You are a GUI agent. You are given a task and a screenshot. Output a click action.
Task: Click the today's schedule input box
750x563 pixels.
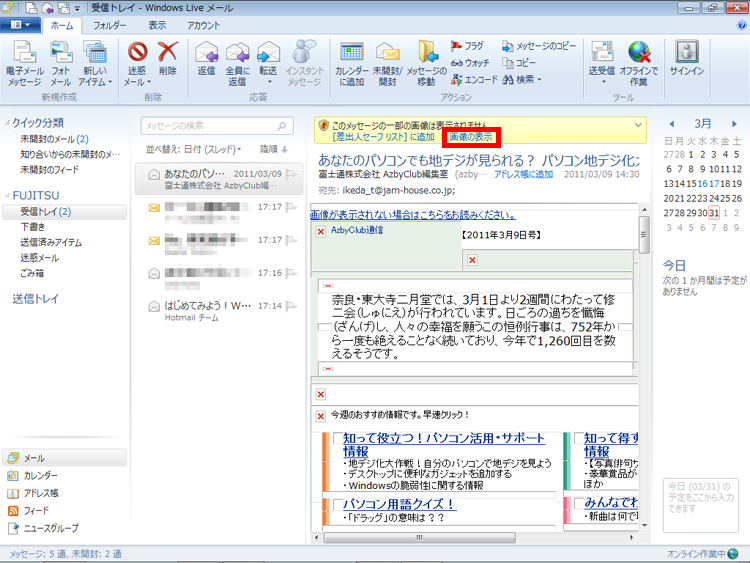(x=701, y=505)
